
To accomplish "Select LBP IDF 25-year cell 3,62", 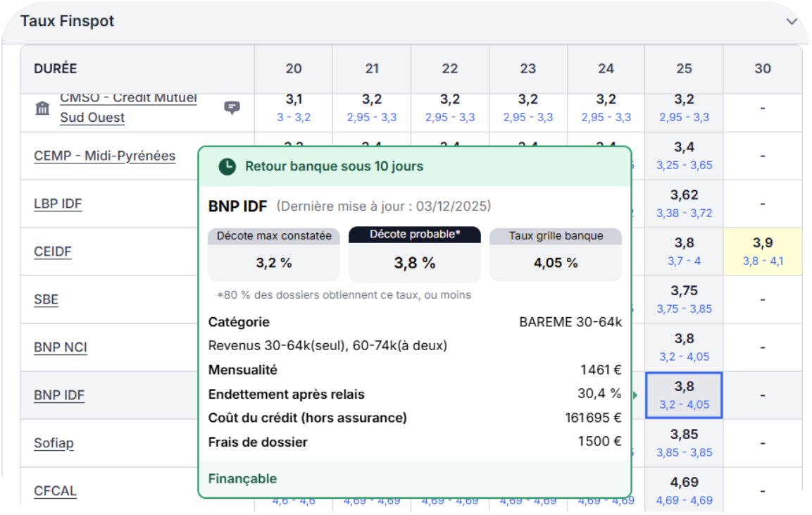I will [684, 204].
